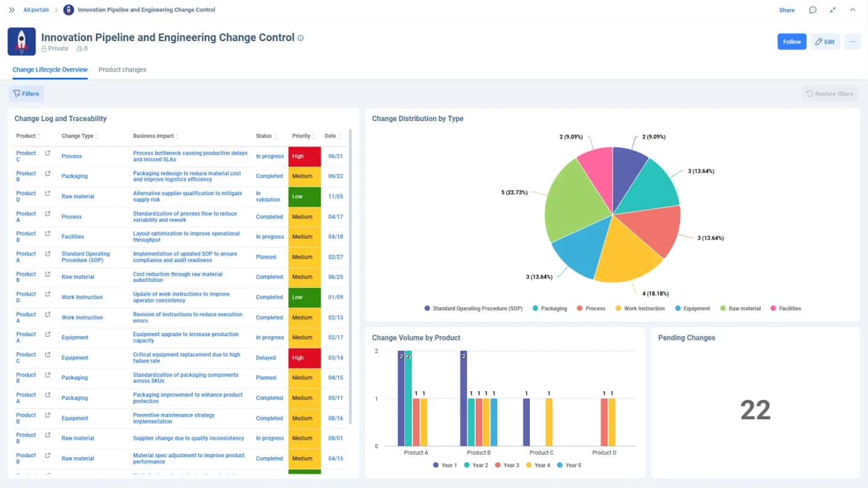Click the Pending Changes value 22
This screenshot has width=868, height=488.
click(755, 410)
